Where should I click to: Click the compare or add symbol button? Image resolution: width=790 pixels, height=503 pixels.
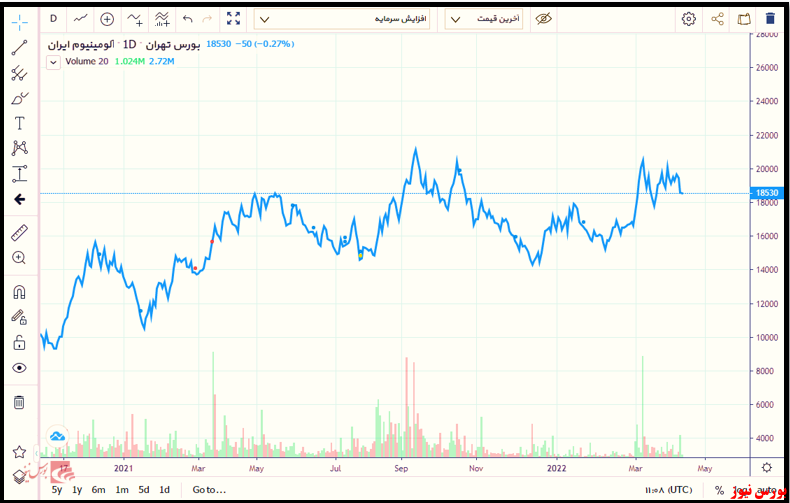107,19
